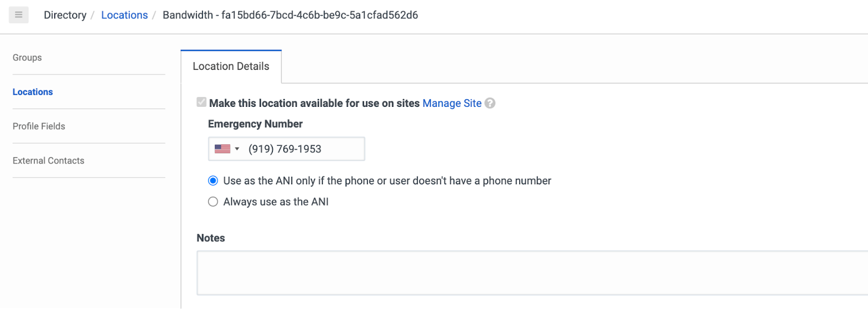Open Locations in the sidebar

(x=33, y=92)
